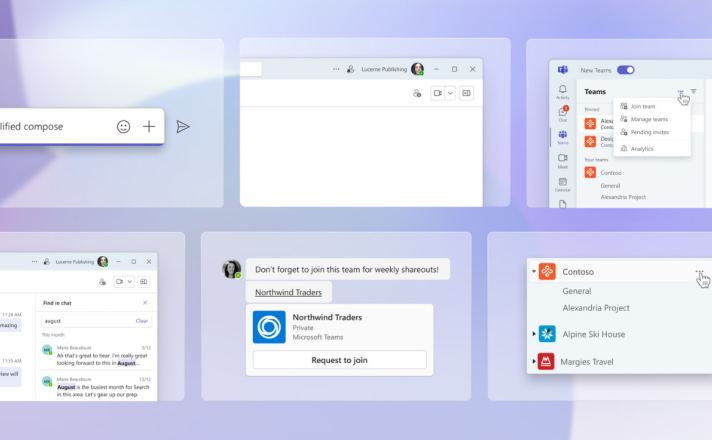712x440 pixels.
Task: Select the pinned Design channel item
Action: 598,141
